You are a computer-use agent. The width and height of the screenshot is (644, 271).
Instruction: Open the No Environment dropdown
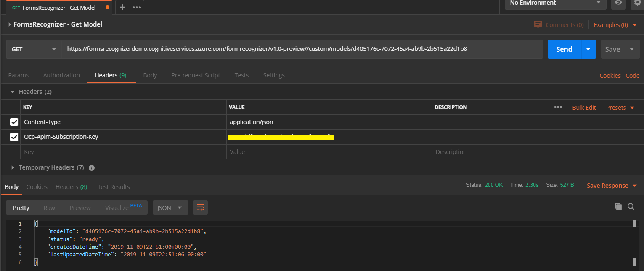click(555, 3)
